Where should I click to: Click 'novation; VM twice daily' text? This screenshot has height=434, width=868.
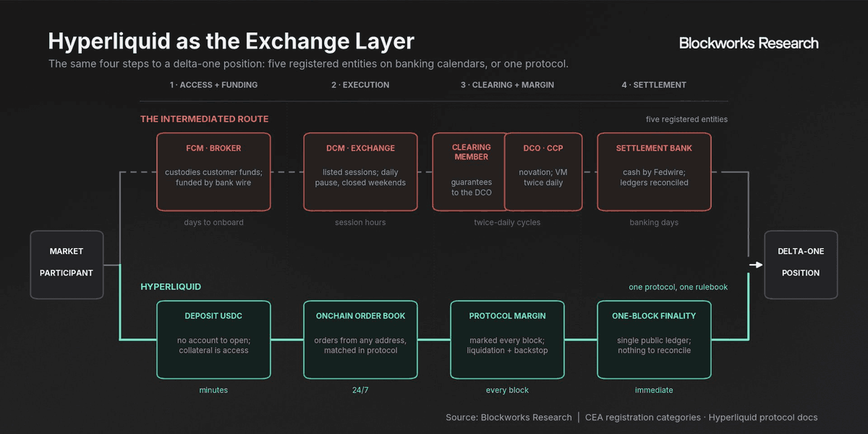pos(542,177)
